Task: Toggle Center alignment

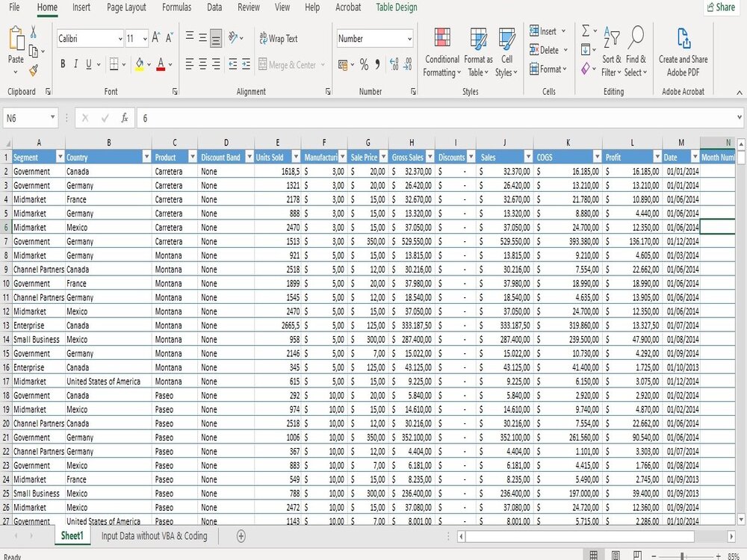Action: pyautogui.click(x=202, y=63)
